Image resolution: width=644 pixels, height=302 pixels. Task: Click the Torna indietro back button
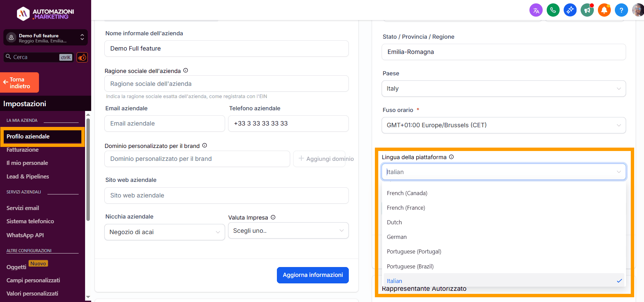coord(20,82)
